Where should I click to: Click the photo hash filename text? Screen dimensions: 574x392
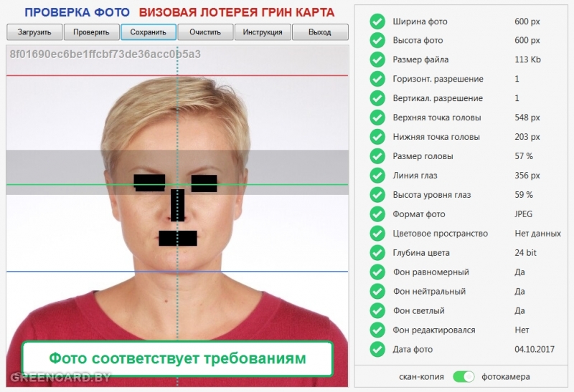click(105, 54)
